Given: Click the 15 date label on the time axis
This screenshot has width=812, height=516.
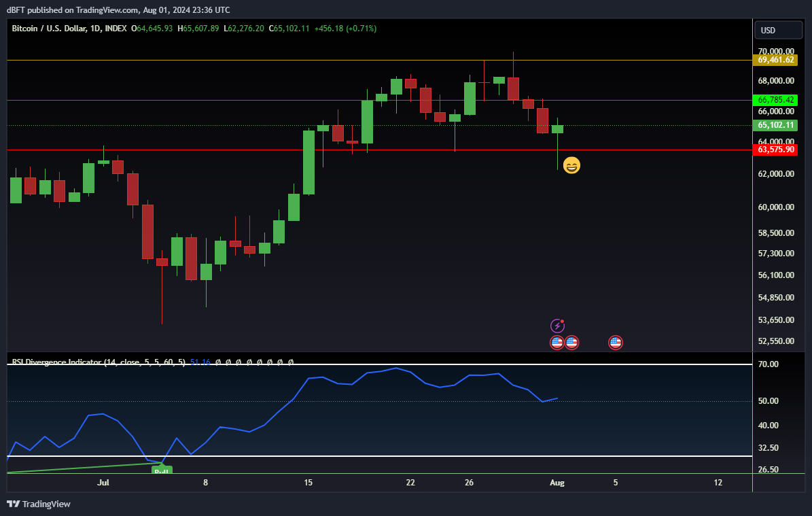Looking at the screenshot, I should click(308, 483).
